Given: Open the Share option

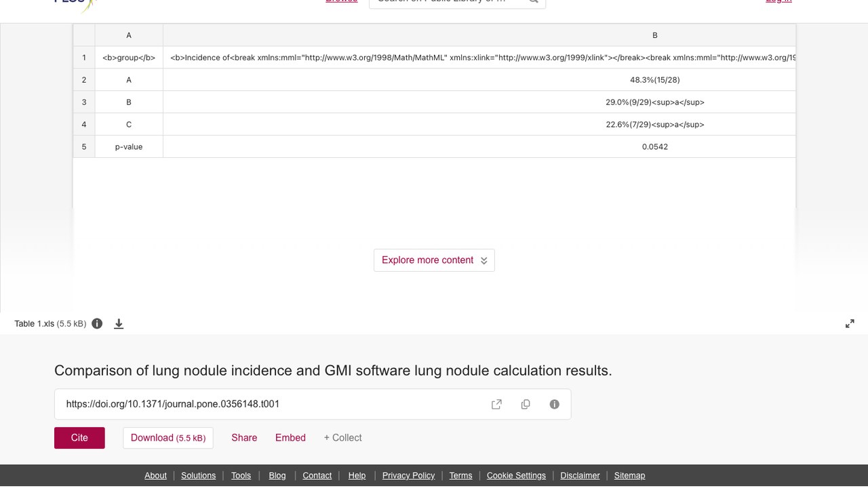Looking at the screenshot, I should 244,438.
